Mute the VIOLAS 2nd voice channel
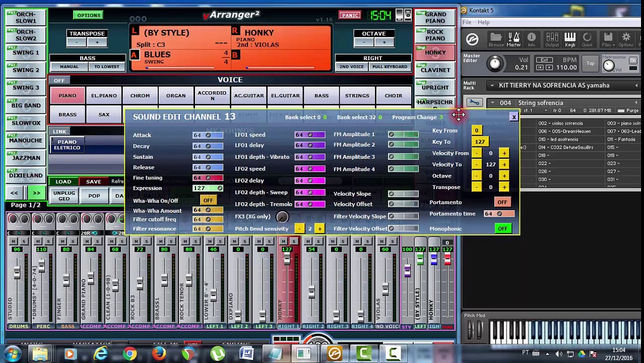644x363 pixels. [x=382, y=242]
